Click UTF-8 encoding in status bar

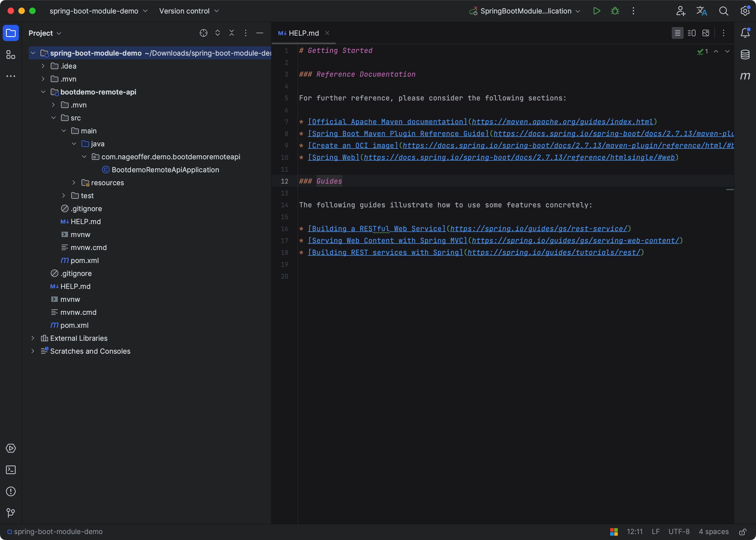(679, 532)
